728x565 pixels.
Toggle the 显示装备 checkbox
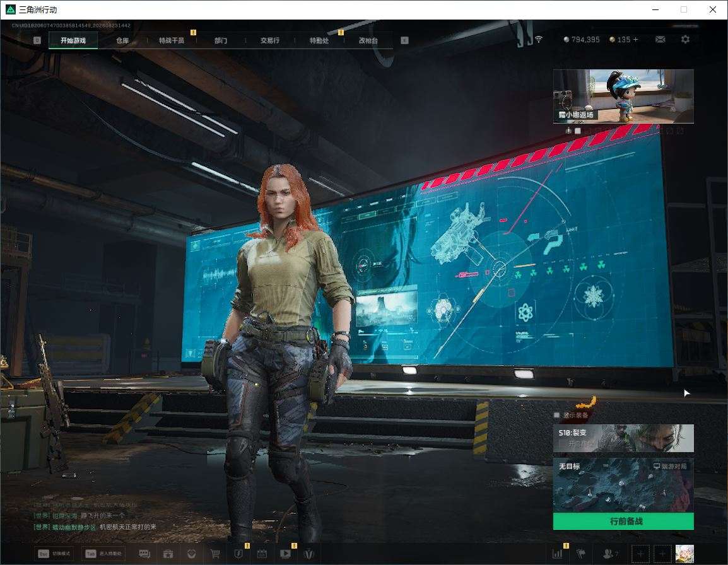(x=556, y=415)
